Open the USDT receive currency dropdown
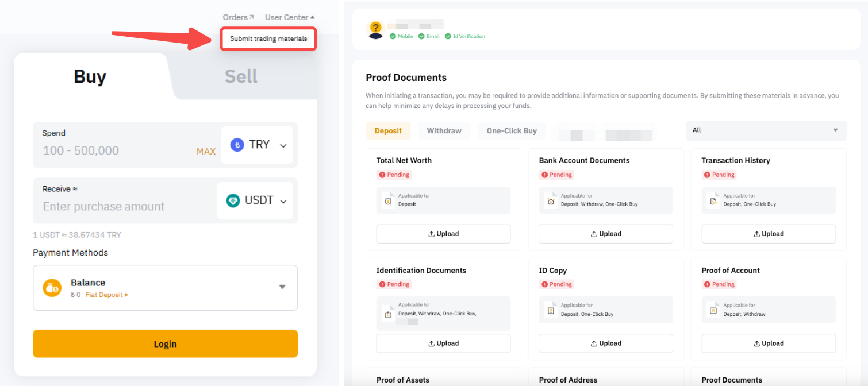Image resolution: width=868 pixels, height=386 pixels. click(x=283, y=201)
